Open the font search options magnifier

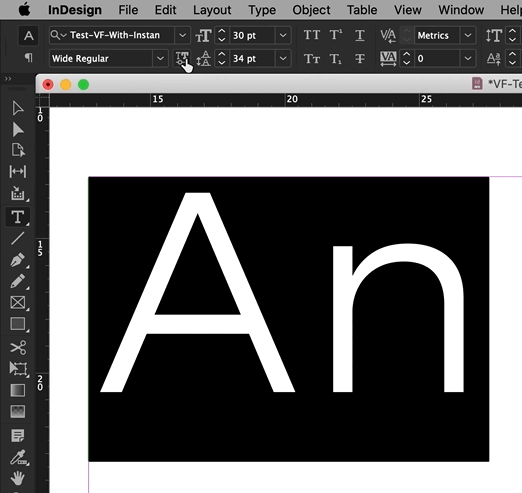coord(59,35)
